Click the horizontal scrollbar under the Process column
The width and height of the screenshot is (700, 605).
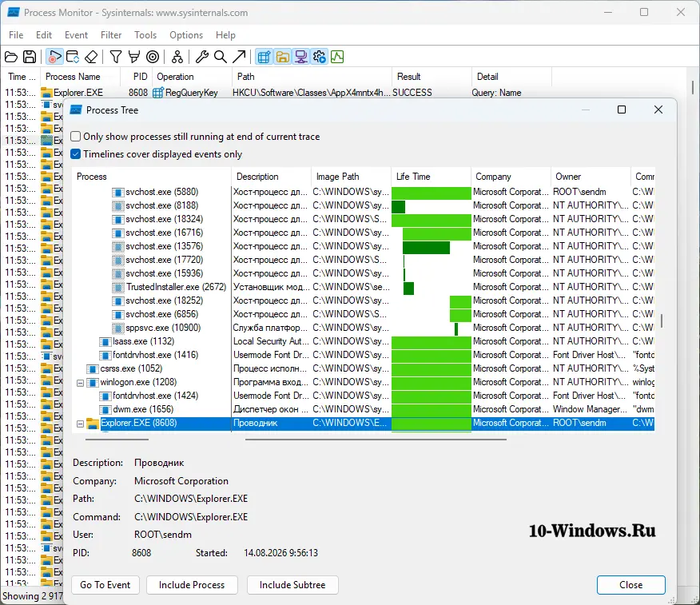pyautogui.click(x=117, y=440)
